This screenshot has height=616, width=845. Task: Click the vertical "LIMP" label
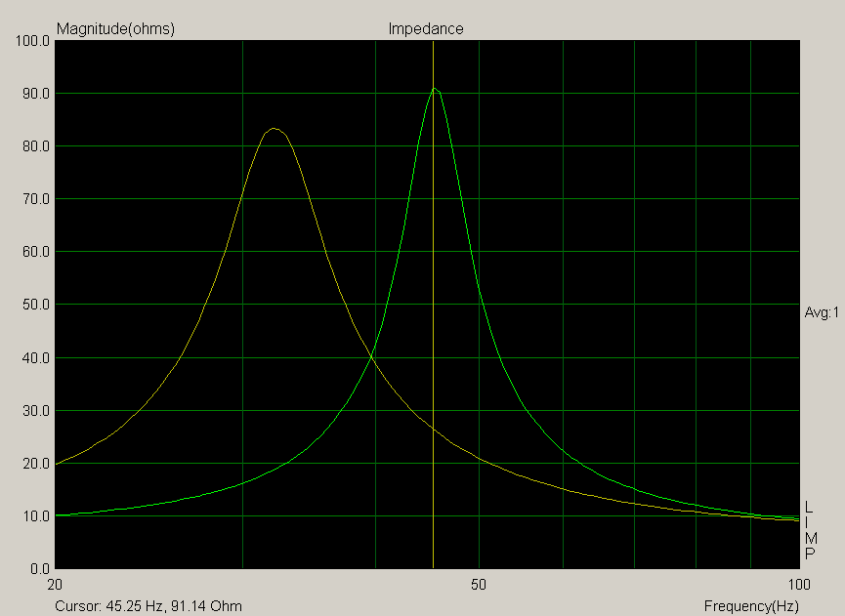coord(810,530)
